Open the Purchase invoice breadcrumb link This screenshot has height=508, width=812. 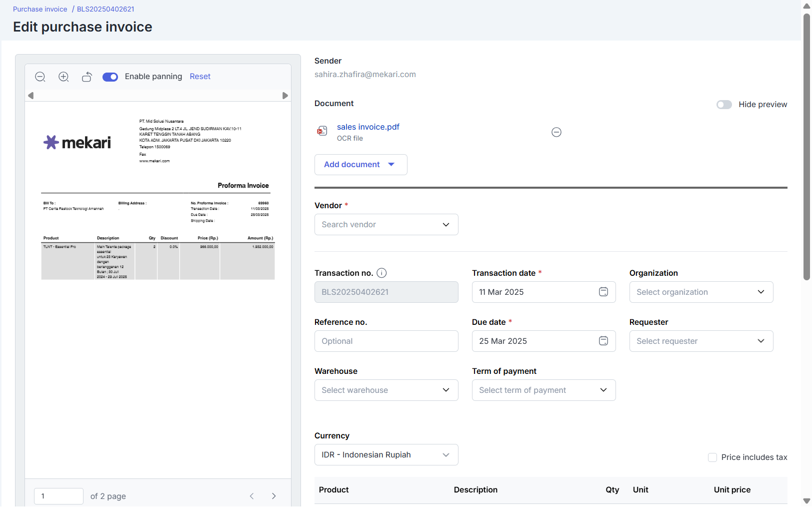(40, 9)
